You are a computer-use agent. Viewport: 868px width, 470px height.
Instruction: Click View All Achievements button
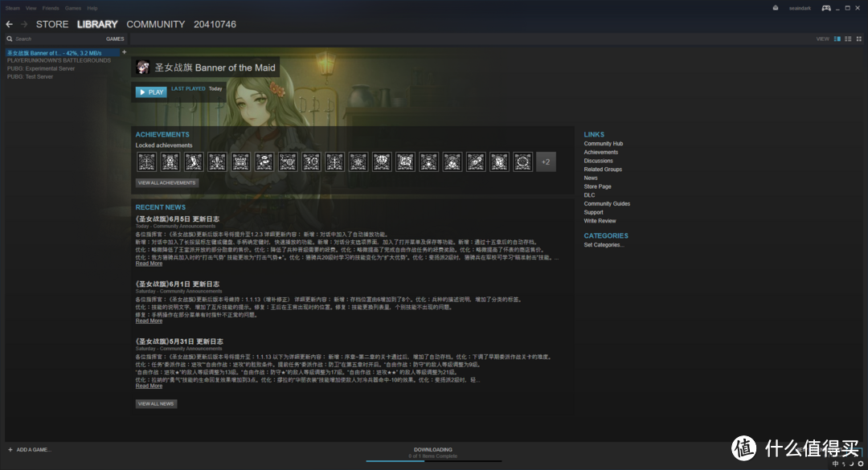click(x=166, y=182)
